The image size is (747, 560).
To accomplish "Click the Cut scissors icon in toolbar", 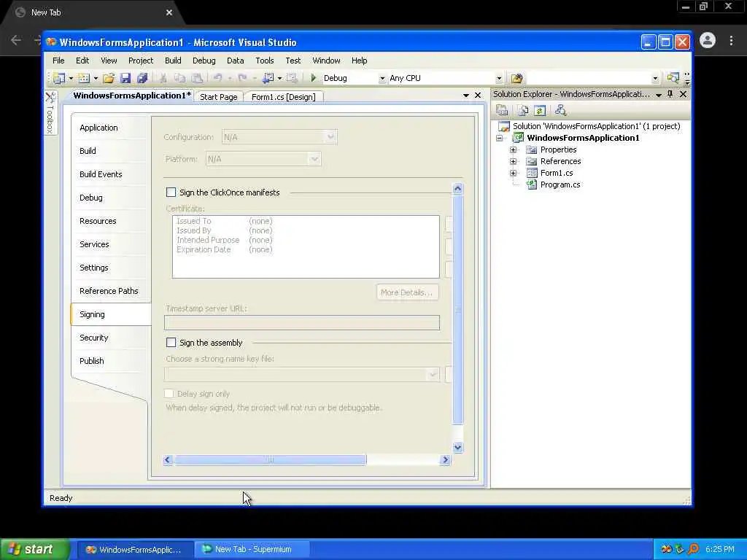I will 163,78.
